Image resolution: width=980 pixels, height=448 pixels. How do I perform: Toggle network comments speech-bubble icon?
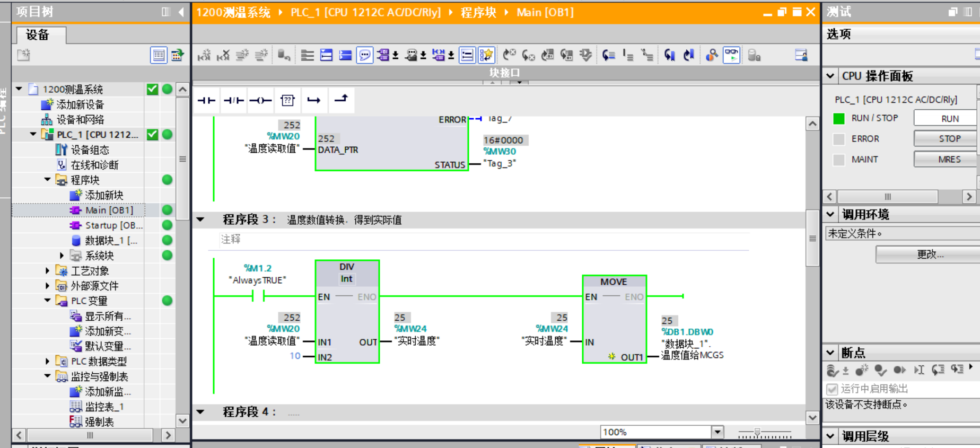[x=365, y=55]
